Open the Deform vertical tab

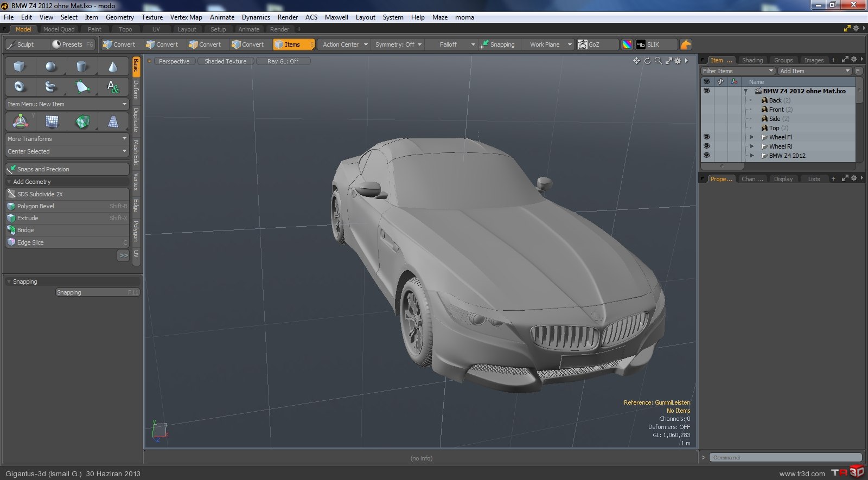136,89
